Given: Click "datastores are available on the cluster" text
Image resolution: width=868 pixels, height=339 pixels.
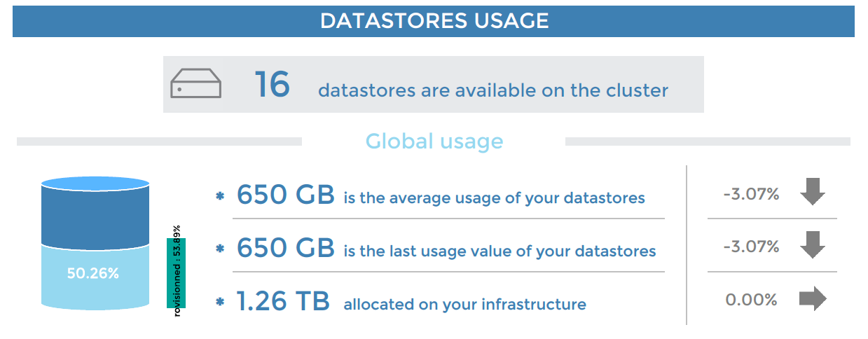Looking at the screenshot, I should point(492,90).
